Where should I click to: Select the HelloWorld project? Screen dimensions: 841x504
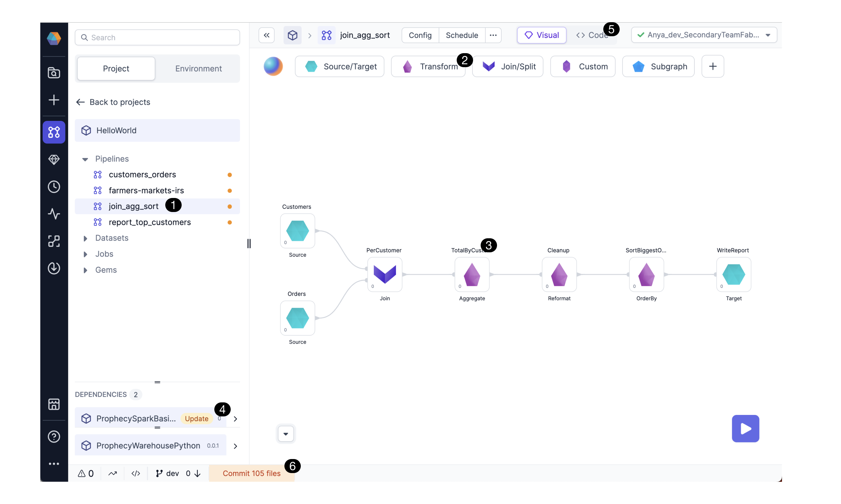[157, 131]
